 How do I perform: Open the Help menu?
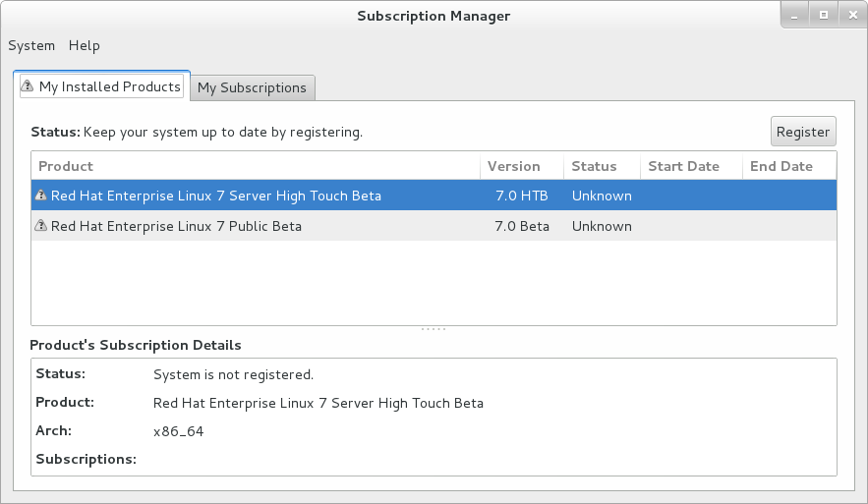tap(85, 45)
